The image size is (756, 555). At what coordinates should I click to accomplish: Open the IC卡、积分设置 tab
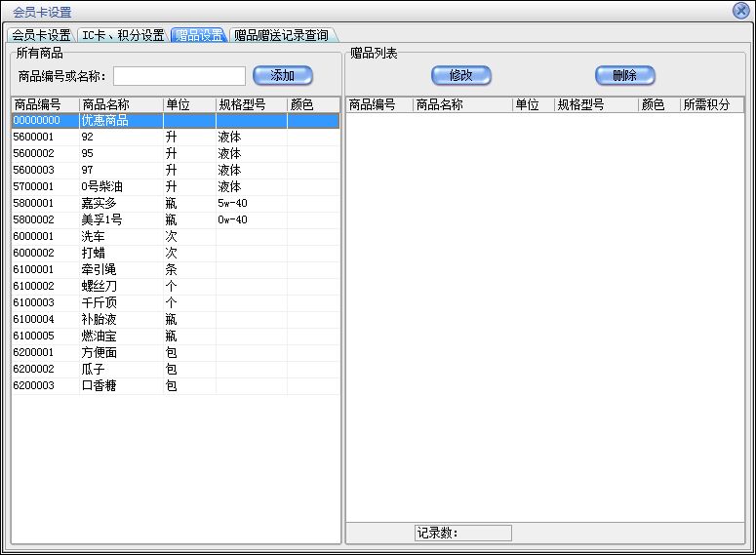point(122,35)
